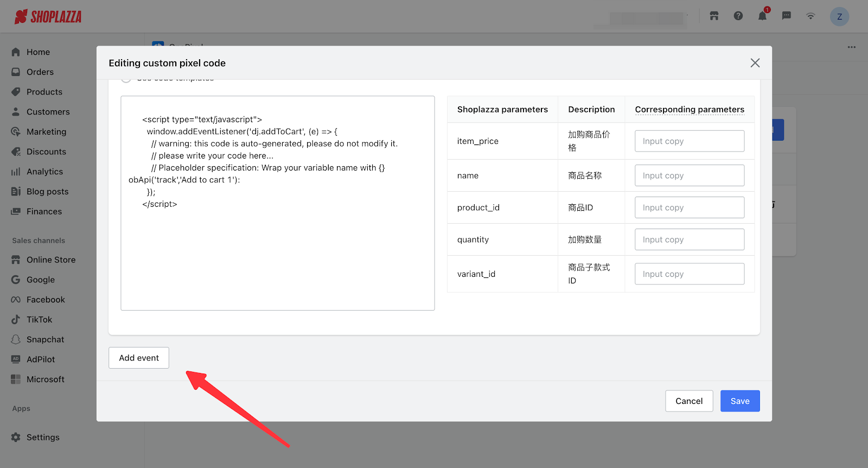The width and height of the screenshot is (868, 468).
Task: Open the help question mark icon
Action: pyautogui.click(x=738, y=16)
